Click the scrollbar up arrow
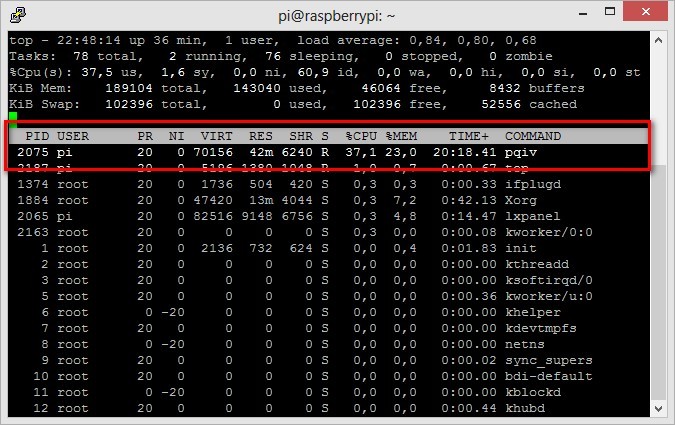Viewport: 675px width, 425px height. [x=658, y=40]
